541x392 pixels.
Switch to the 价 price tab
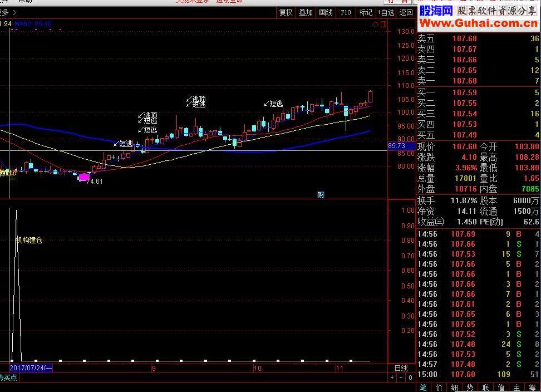click(439, 388)
